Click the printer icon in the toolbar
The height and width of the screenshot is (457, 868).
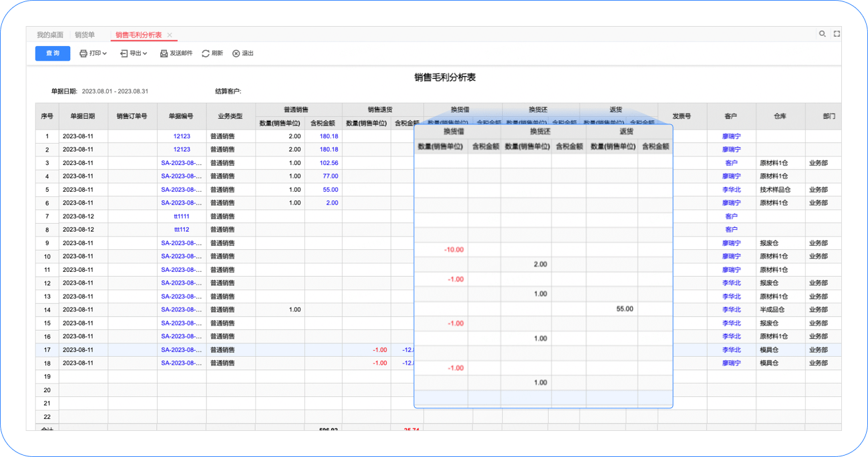click(83, 53)
